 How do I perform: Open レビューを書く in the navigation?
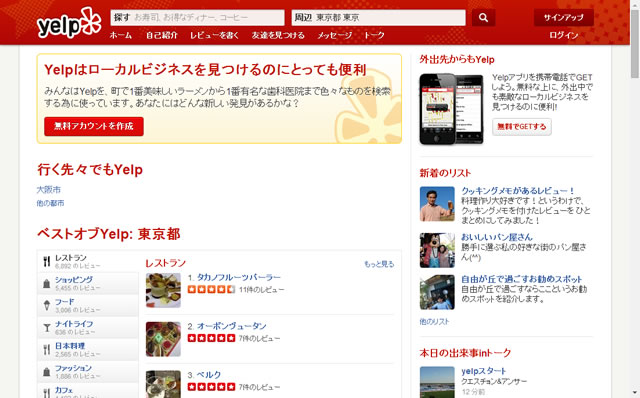coord(214,36)
